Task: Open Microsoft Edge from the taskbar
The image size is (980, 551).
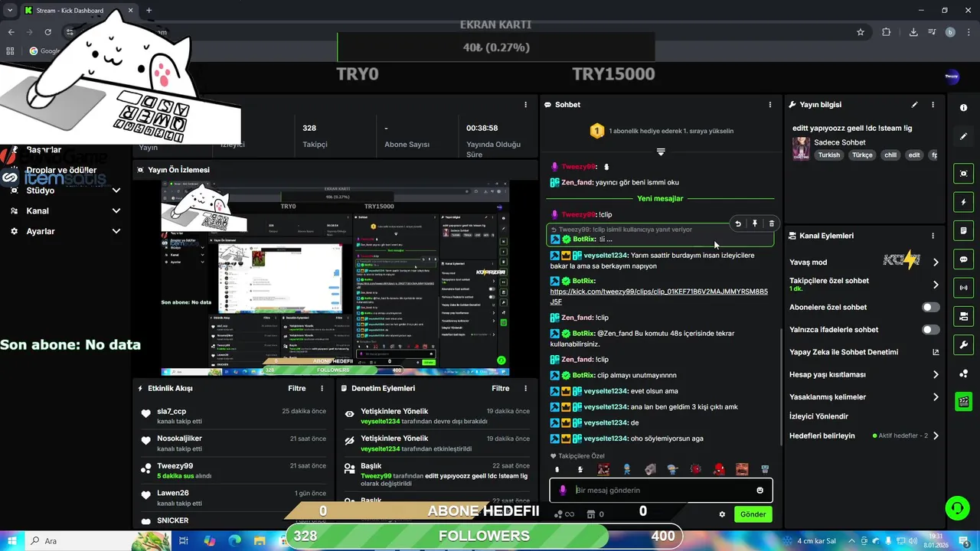Action: (234, 541)
